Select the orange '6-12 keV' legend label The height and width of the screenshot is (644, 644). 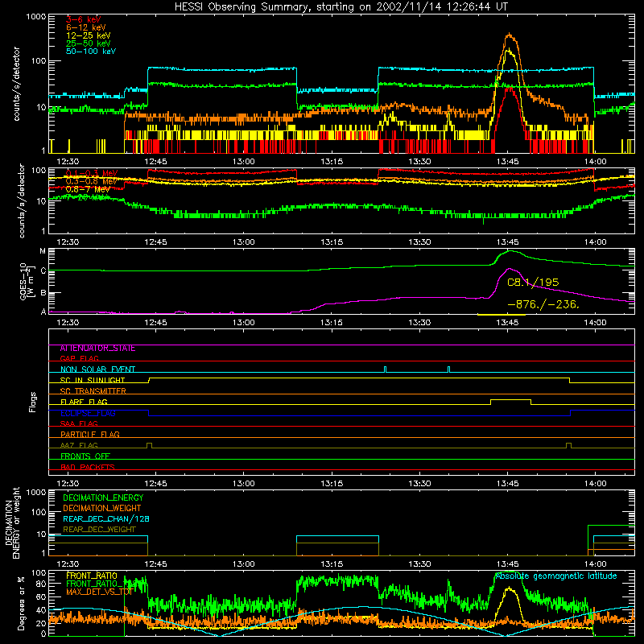(86, 27)
